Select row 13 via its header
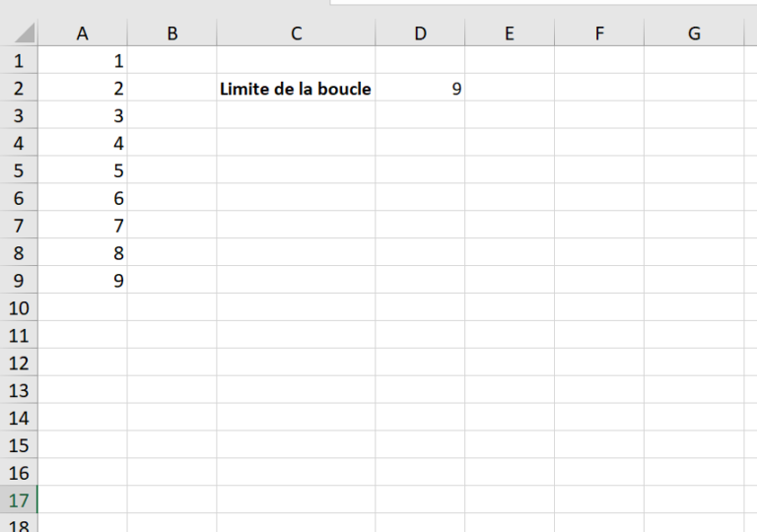This screenshot has height=532, width=757. pos(19,390)
